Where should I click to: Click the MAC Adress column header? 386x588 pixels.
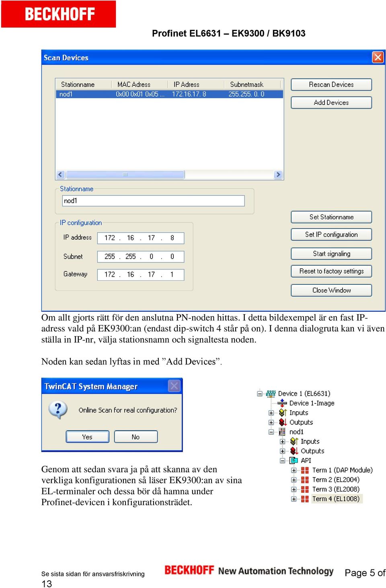[139, 84]
